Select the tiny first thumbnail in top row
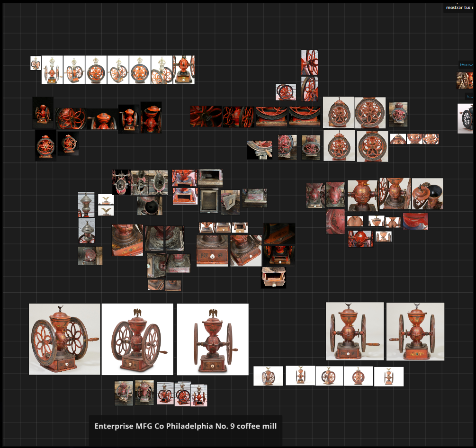 [36, 63]
